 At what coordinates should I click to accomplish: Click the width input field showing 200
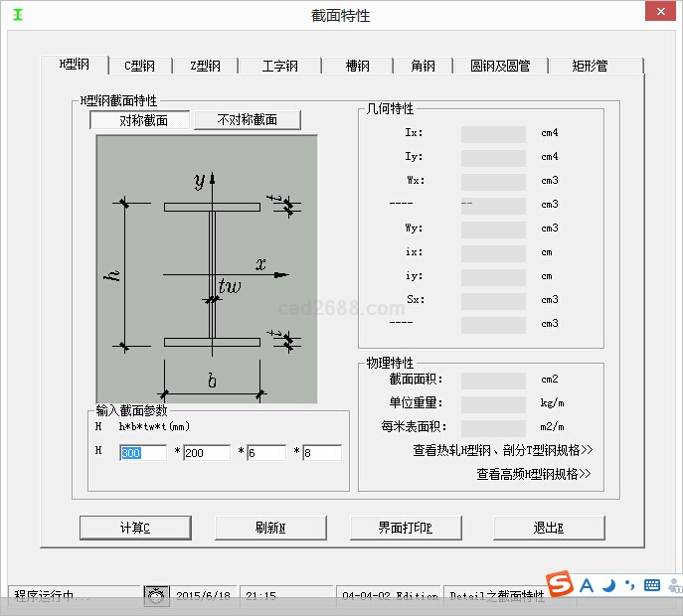(206, 453)
